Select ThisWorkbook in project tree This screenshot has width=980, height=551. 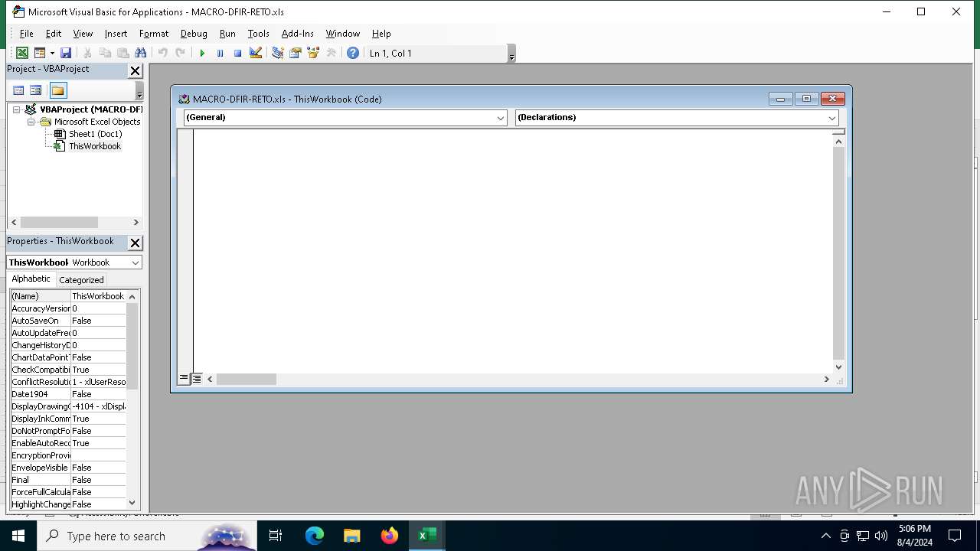(x=95, y=146)
